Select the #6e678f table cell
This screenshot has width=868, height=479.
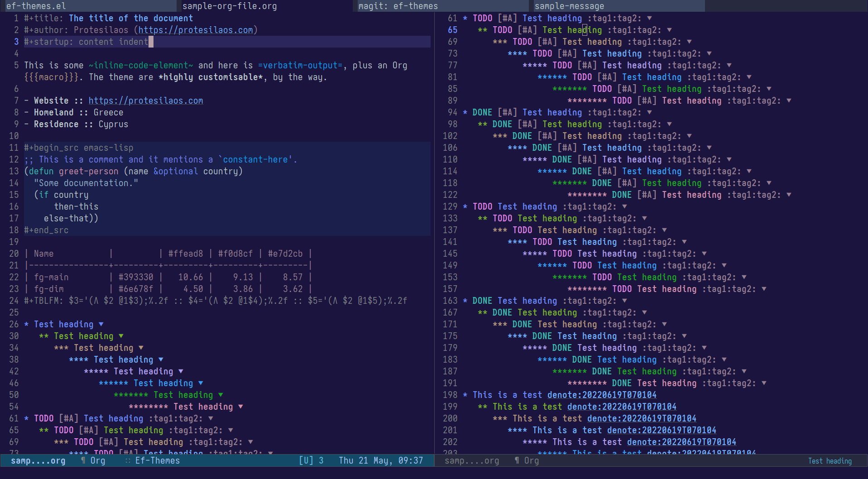tap(136, 289)
